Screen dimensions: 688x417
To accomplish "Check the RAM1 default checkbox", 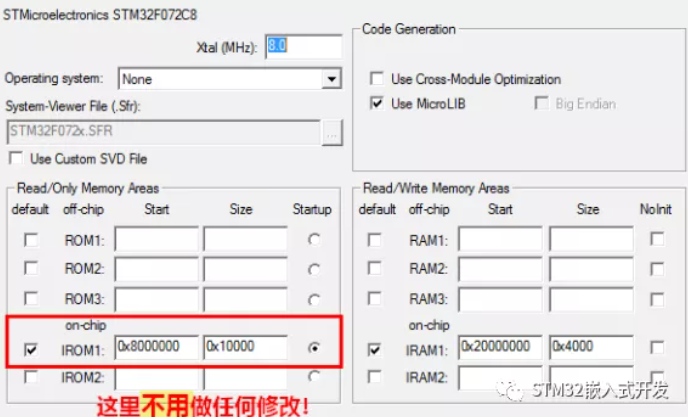I will pyautogui.click(x=374, y=240).
